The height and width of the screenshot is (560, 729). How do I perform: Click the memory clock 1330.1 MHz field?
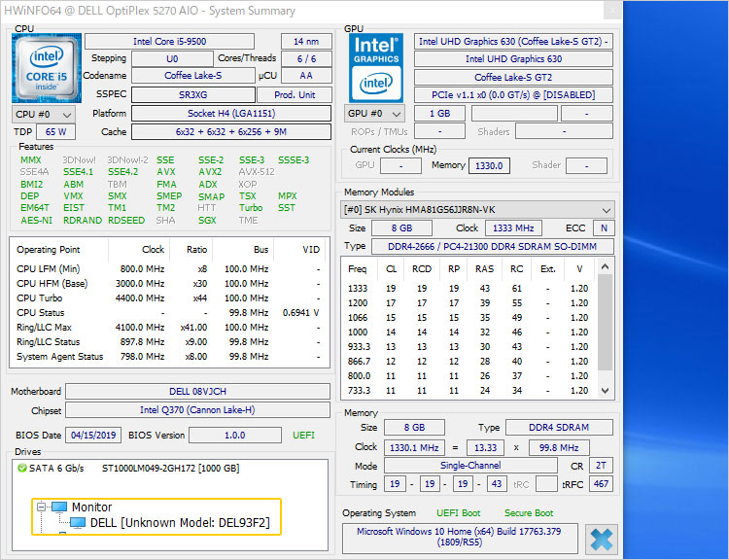(414, 448)
